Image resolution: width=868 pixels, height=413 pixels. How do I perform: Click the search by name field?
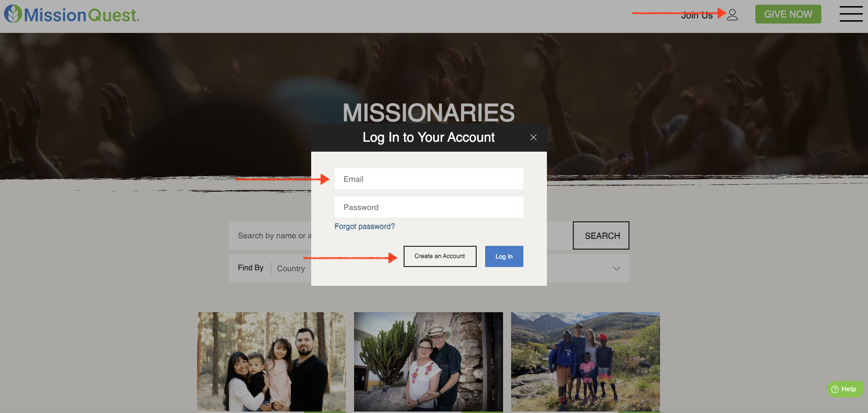270,235
